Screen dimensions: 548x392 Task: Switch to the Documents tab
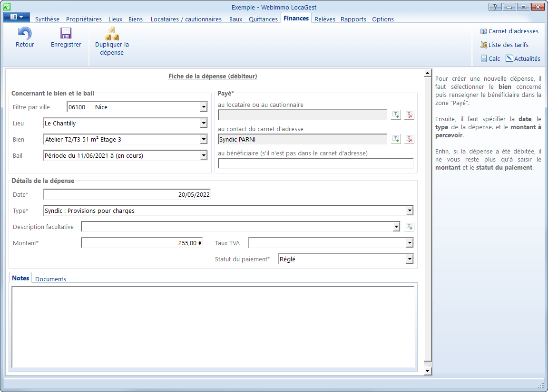point(50,279)
